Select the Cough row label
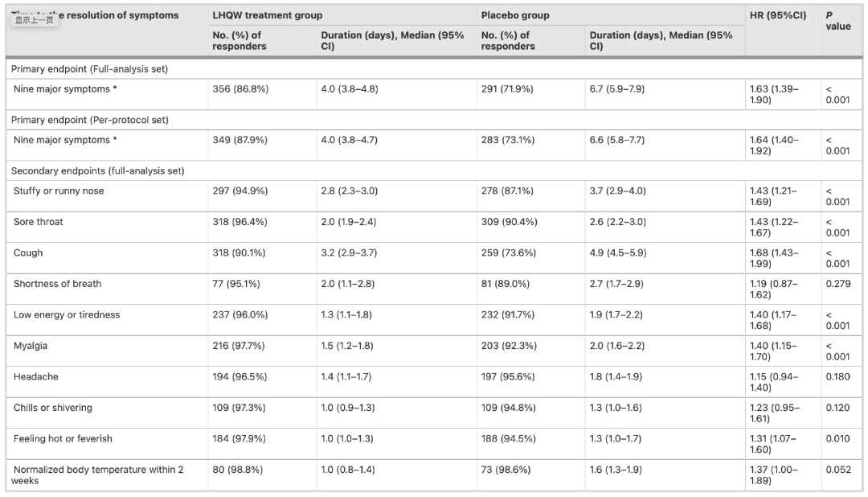The width and height of the screenshot is (868, 497). tap(28, 253)
